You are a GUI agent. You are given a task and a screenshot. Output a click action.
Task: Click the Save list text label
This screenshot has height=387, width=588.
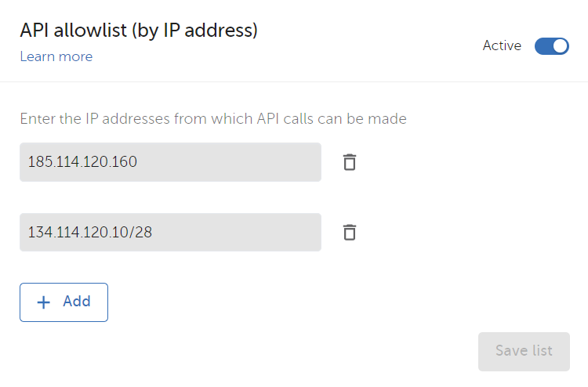524,351
